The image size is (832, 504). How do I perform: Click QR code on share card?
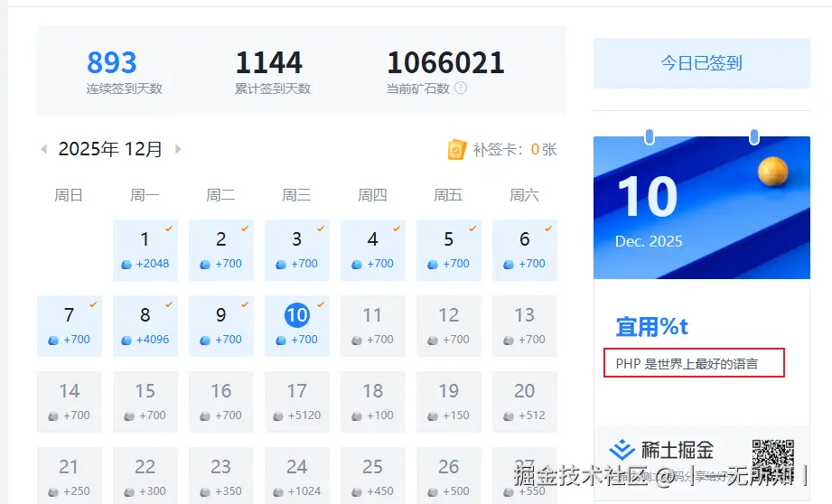click(x=773, y=461)
